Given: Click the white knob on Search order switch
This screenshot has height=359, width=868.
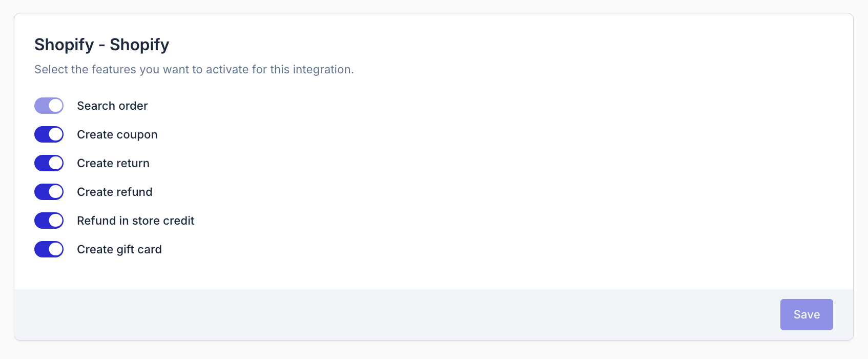Looking at the screenshot, I should tap(56, 106).
